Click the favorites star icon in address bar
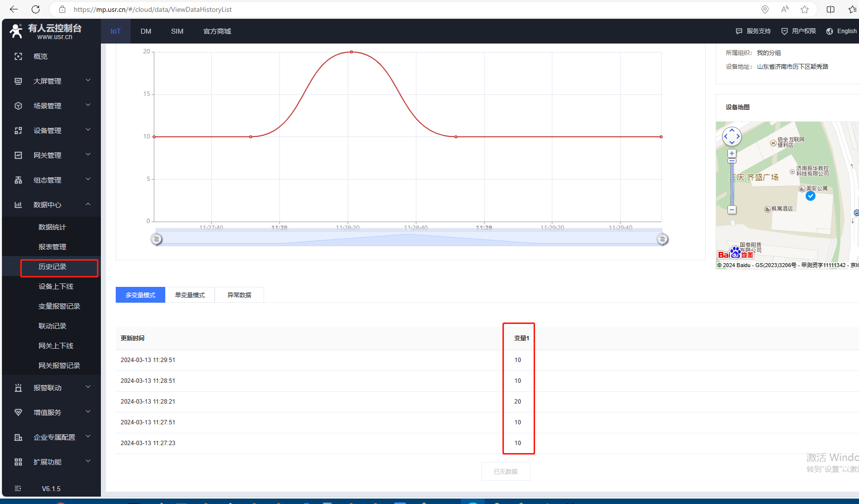 (x=805, y=9)
